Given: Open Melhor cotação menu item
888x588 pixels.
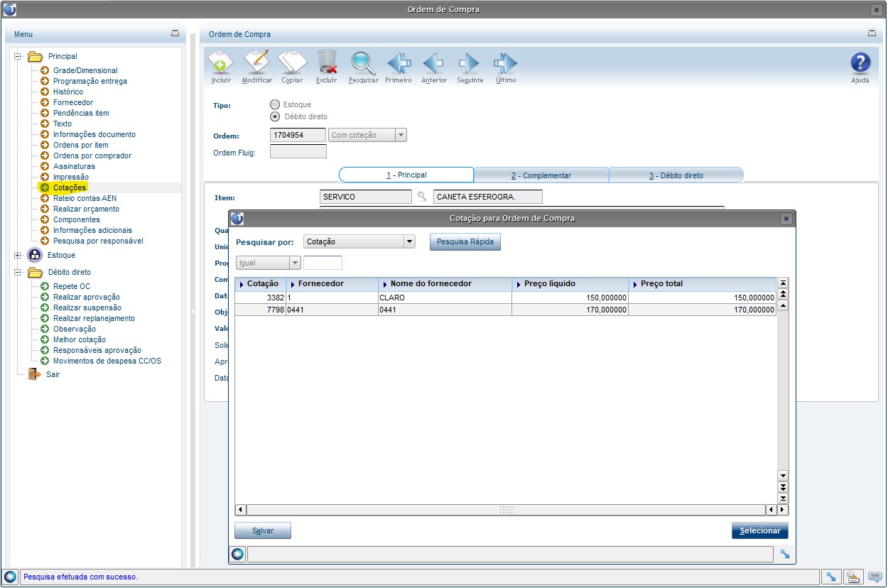Looking at the screenshot, I should 80,339.
